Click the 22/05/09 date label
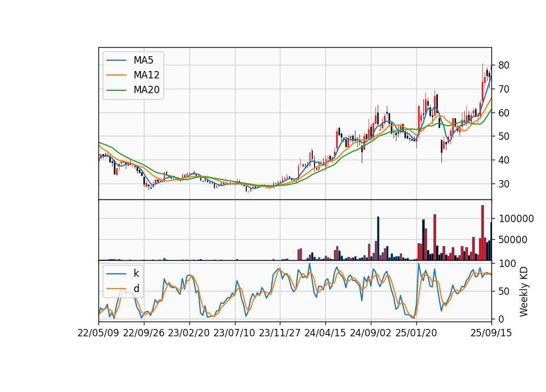This screenshot has height=392, width=546. (98, 333)
